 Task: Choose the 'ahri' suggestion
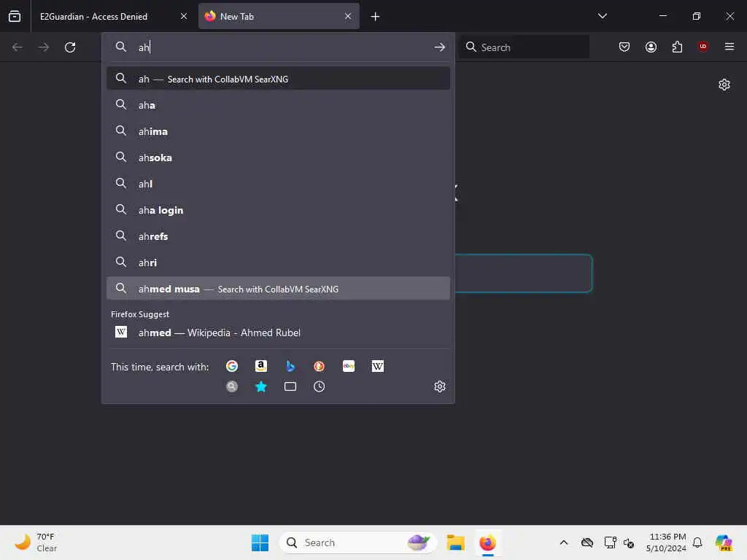point(278,262)
